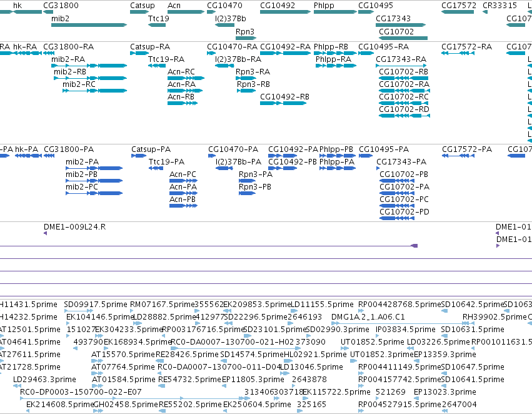532x414 pixels.
Task: Click the CG17343 gene bar
Action: 401,25
